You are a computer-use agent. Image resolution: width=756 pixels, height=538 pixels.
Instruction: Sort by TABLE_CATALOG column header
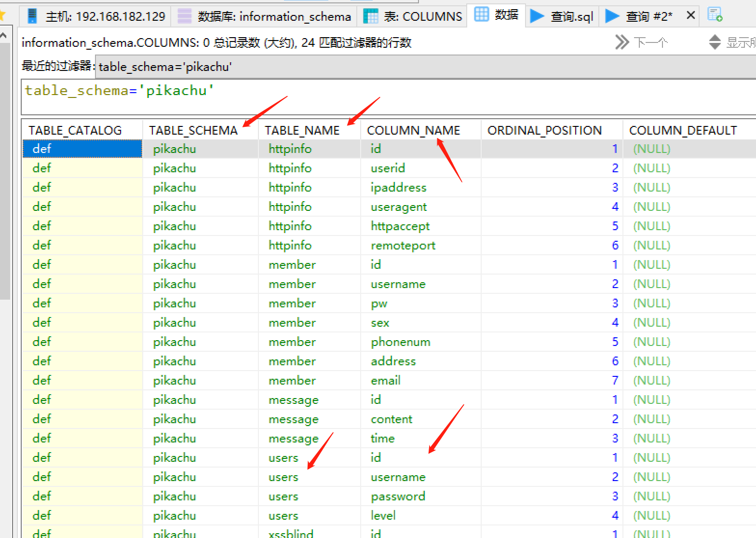point(82,130)
